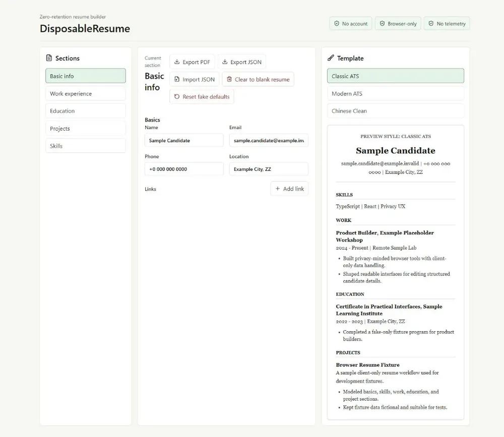Screen dimensions: 504x437
Task: Click the PROJECTS heading in preview
Action: (x=348, y=353)
